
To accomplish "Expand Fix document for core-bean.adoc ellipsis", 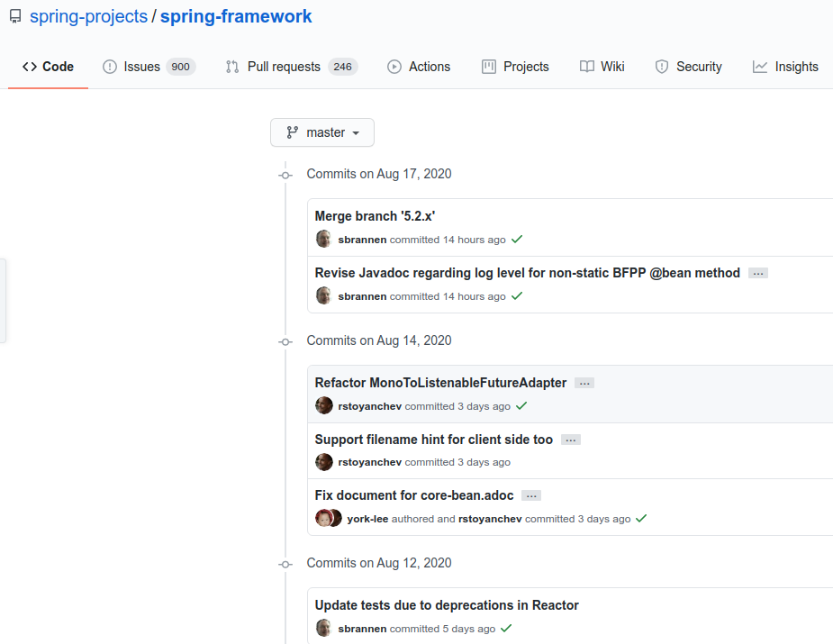I will [x=531, y=495].
